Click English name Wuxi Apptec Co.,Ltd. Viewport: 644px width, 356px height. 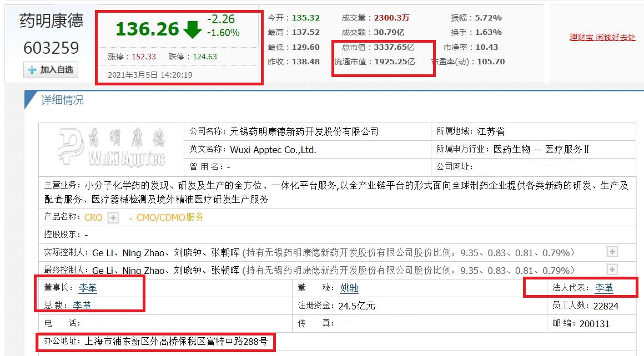click(x=273, y=150)
